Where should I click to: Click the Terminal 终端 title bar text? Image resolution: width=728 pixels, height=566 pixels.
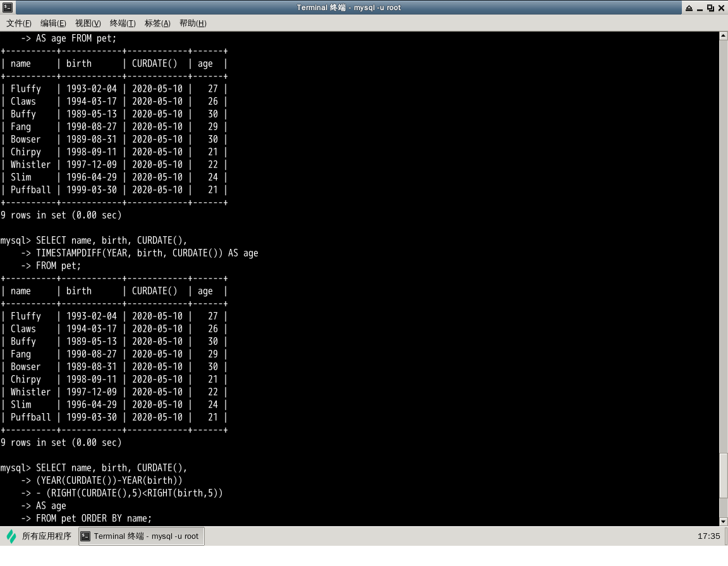click(x=348, y=8)
